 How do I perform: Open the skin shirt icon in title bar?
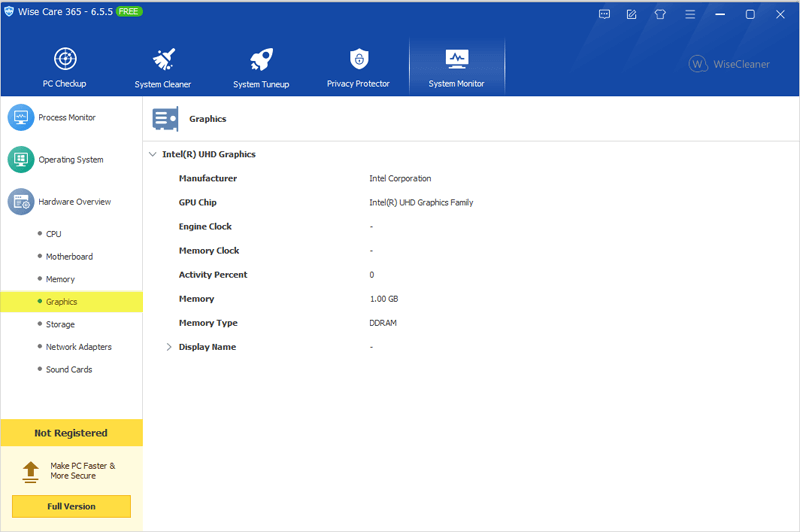point(660,14)
